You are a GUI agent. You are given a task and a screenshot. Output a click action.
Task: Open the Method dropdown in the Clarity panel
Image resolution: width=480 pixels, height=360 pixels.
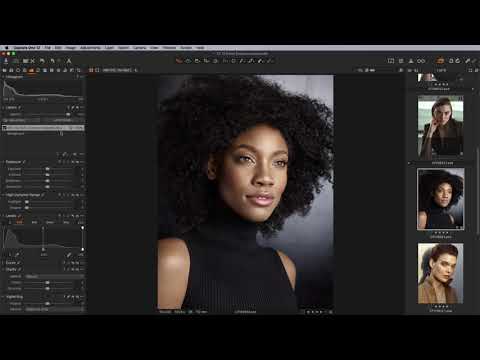pyautogui.click(x=54, y=276)
